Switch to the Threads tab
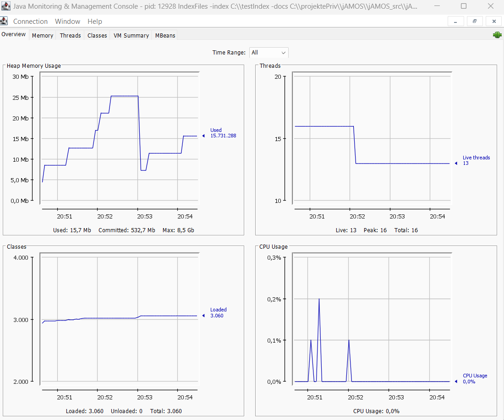The image size is (504, 420). [x=70, y=35]
